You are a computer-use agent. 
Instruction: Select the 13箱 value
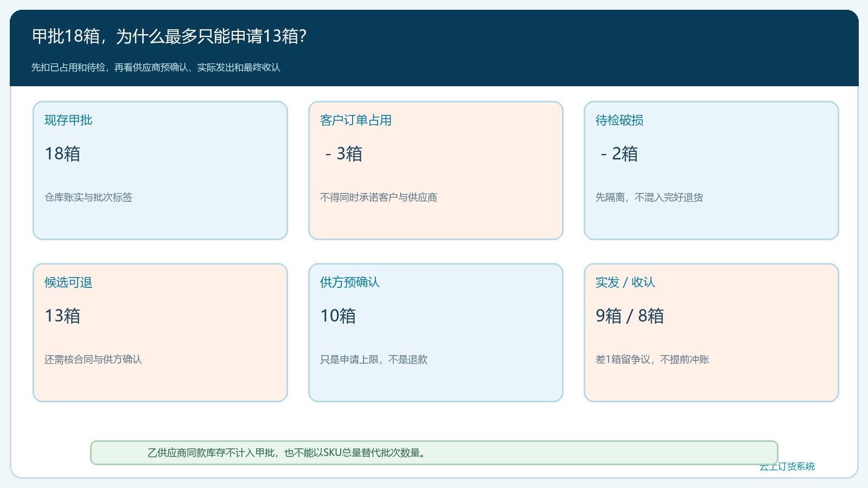62,316
